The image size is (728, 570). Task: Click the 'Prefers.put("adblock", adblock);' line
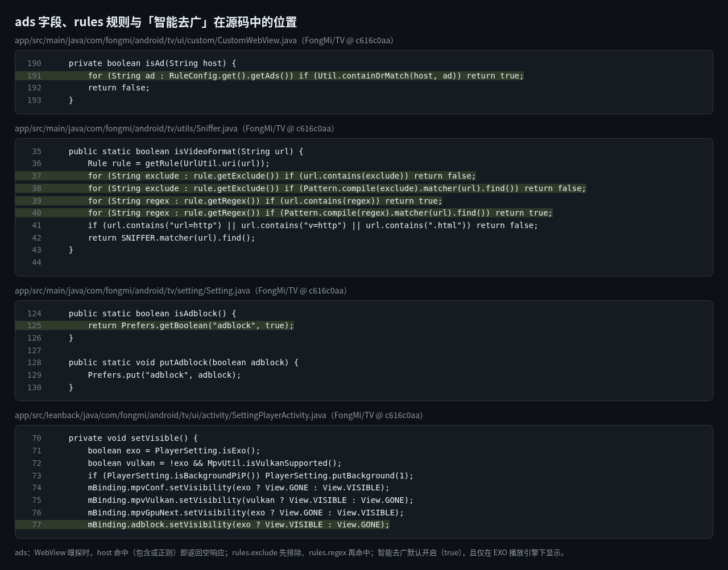[x=164, y=375]
